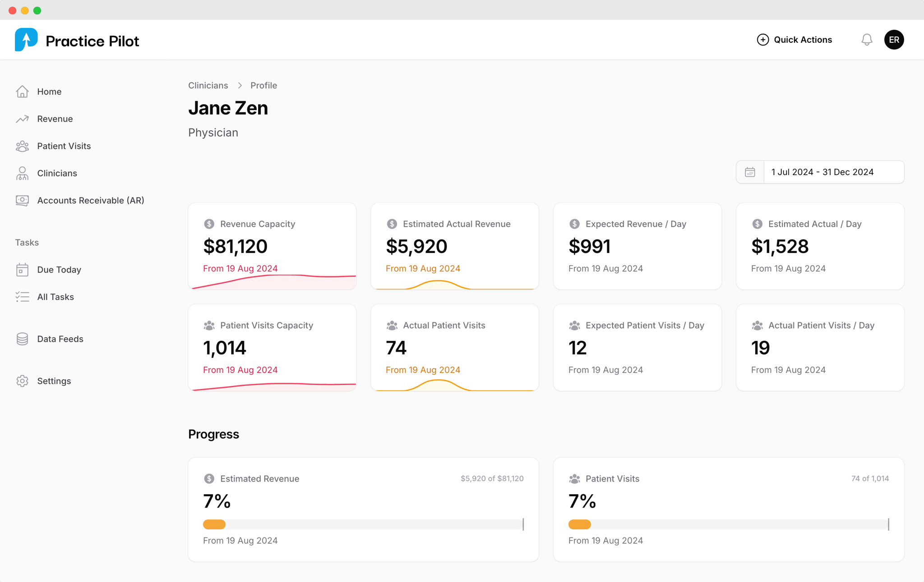Click the Accounts Receivable money icon
The height and width of the screenshot is (582, 924).
pyautogui.click(x=22, y=200)
